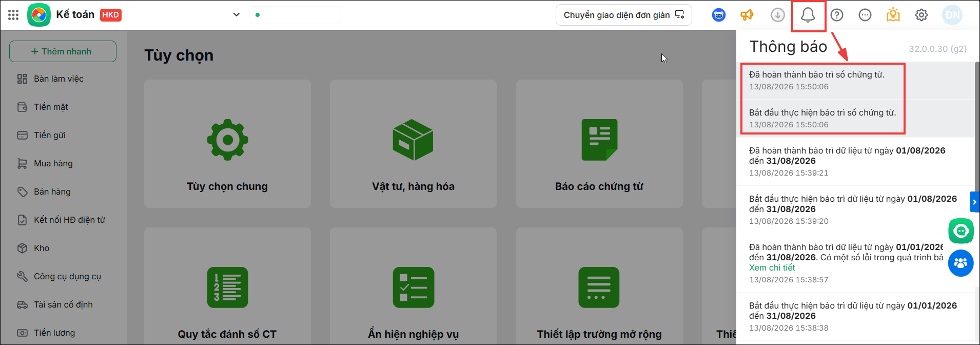Open the more options ellipsis icon
Viewport: 980px width, 345px height.
[x=865, y=15]
